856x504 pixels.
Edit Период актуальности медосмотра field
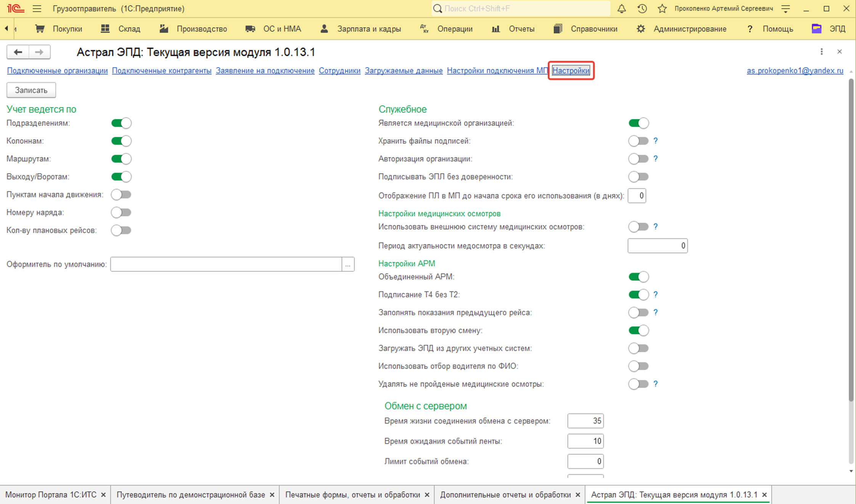(x=658, y=246)
